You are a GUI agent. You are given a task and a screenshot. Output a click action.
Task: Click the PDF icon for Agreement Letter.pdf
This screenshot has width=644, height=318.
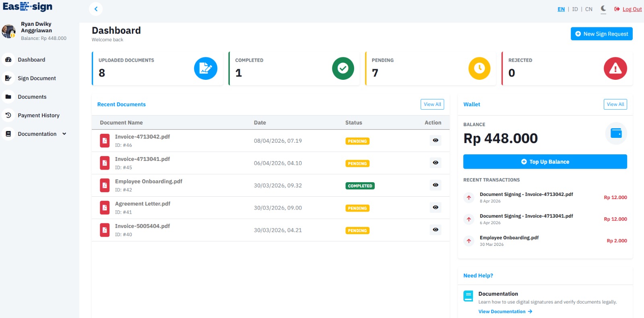105,208
